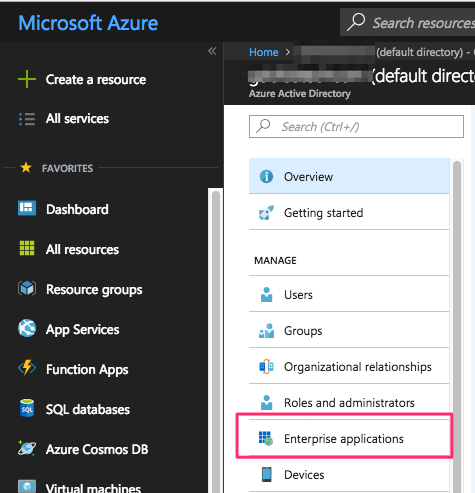Open Azure Cosmos DB from favorites
This screenshot has height=493, width=475.
(x=97, y=449)
